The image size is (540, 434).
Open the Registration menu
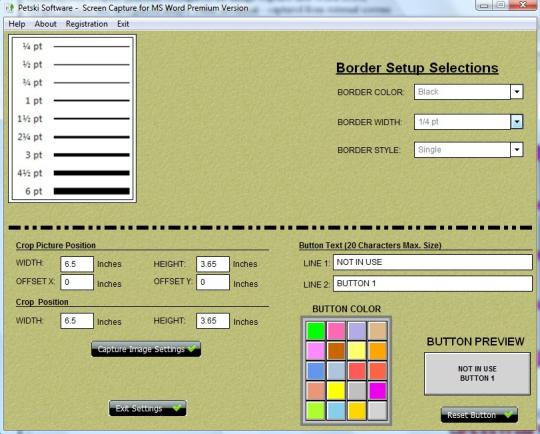[x=86, y=24]
